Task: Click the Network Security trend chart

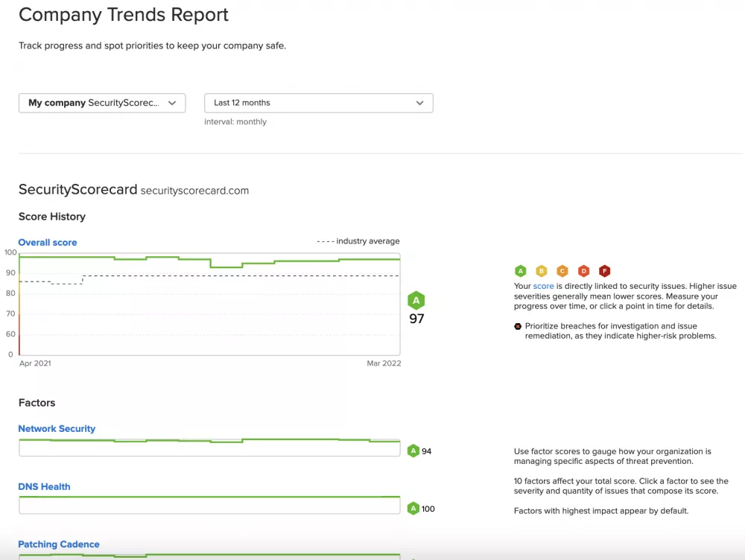Action: pos(209,448)
